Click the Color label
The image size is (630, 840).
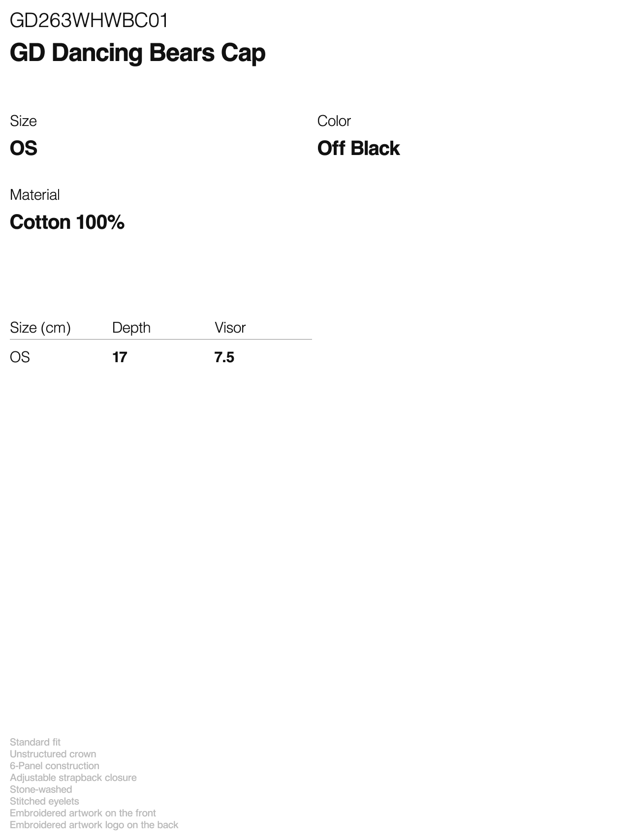(334, 121)
